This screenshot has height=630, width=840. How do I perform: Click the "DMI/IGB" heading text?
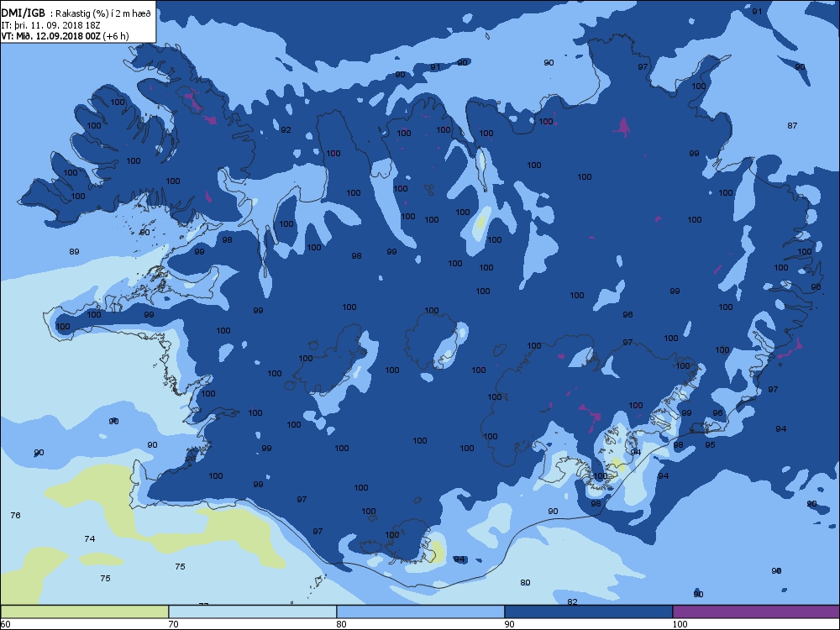(x=24, y=13)
